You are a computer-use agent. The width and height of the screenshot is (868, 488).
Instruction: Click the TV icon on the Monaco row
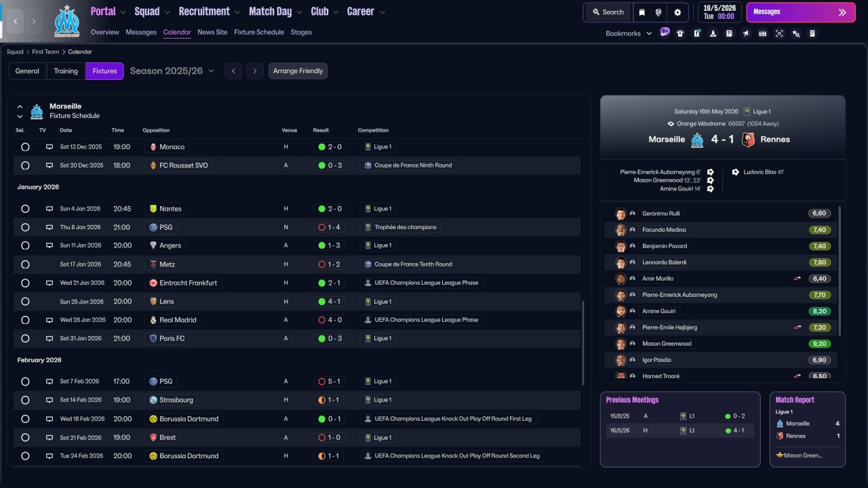49,146
